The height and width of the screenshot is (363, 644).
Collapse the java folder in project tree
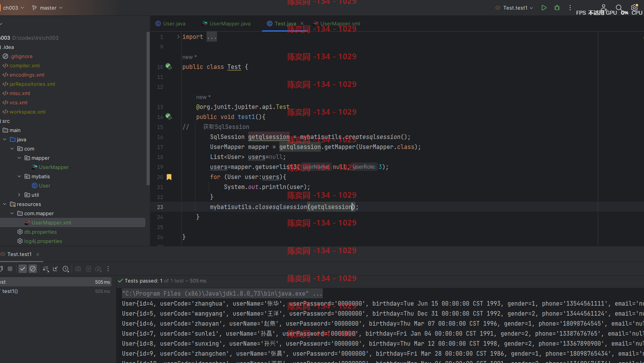[5, 140]
